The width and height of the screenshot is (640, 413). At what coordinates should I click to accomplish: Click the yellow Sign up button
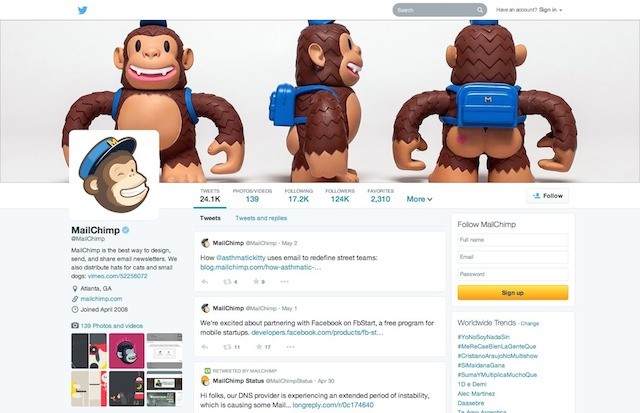[513, 293]
